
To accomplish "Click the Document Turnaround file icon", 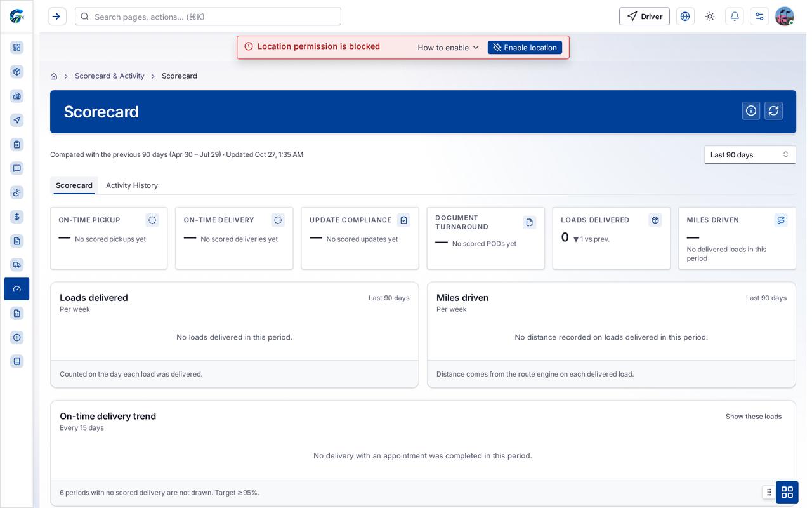I will click(x=530, y=222).
